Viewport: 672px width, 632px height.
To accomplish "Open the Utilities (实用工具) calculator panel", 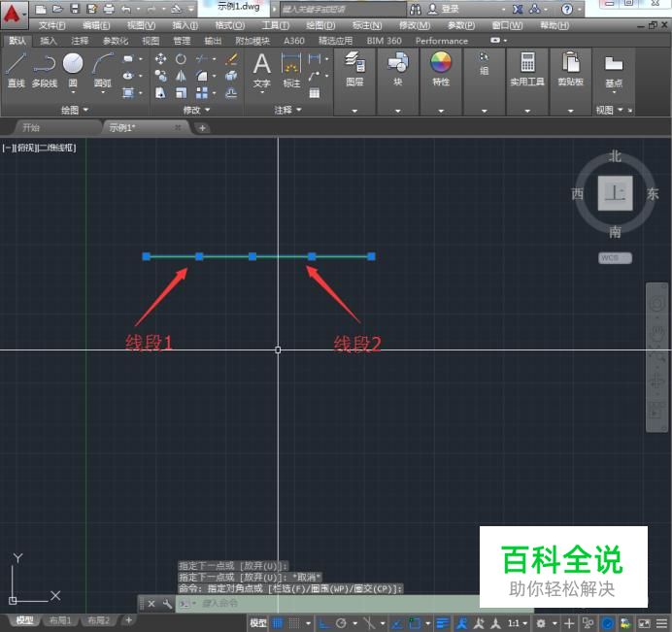I will [x=527, y=69].
